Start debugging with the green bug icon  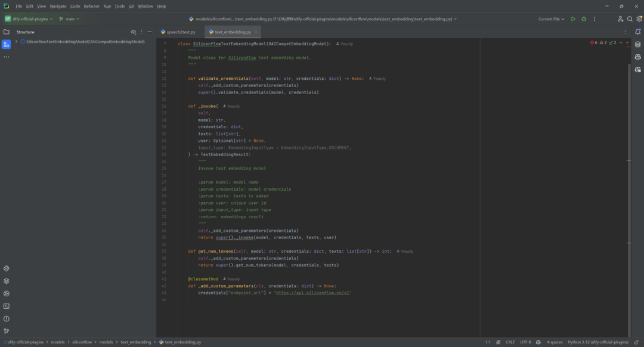[x=584, y=19]
